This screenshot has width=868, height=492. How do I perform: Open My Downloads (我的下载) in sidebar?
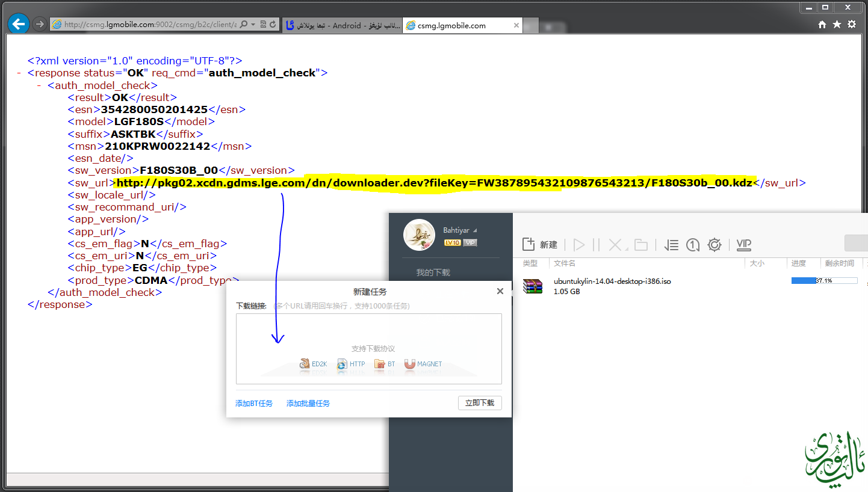point(433,272)
